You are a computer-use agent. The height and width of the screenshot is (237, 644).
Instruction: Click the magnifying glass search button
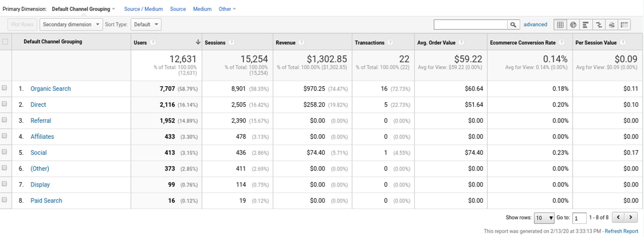coord(513,25)
